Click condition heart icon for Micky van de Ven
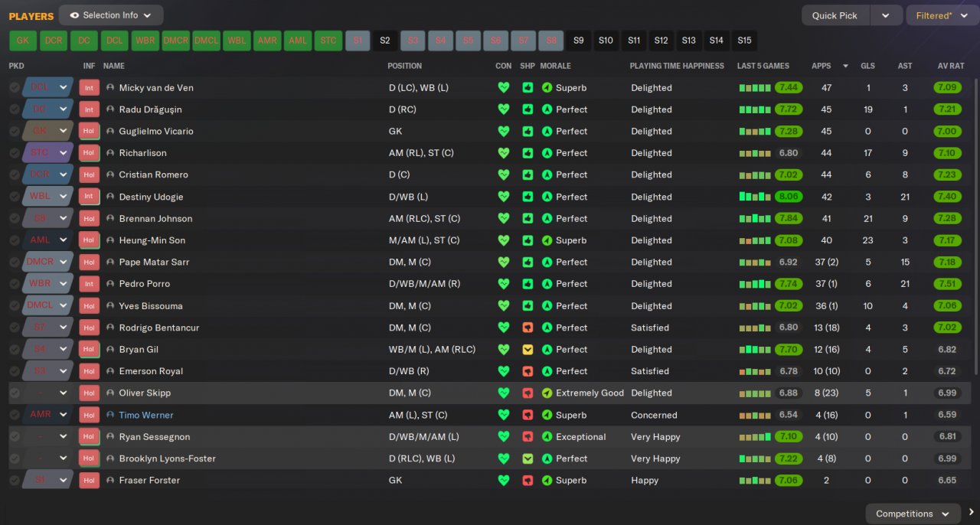This screenshot has height=525, width=980. (x=503, y=87)
